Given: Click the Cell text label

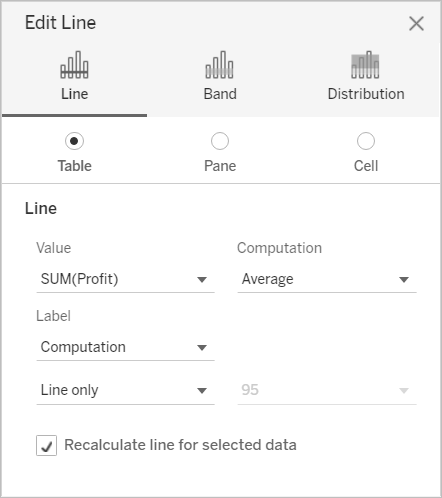Looking at the screenshot, I should click(366, 166).
